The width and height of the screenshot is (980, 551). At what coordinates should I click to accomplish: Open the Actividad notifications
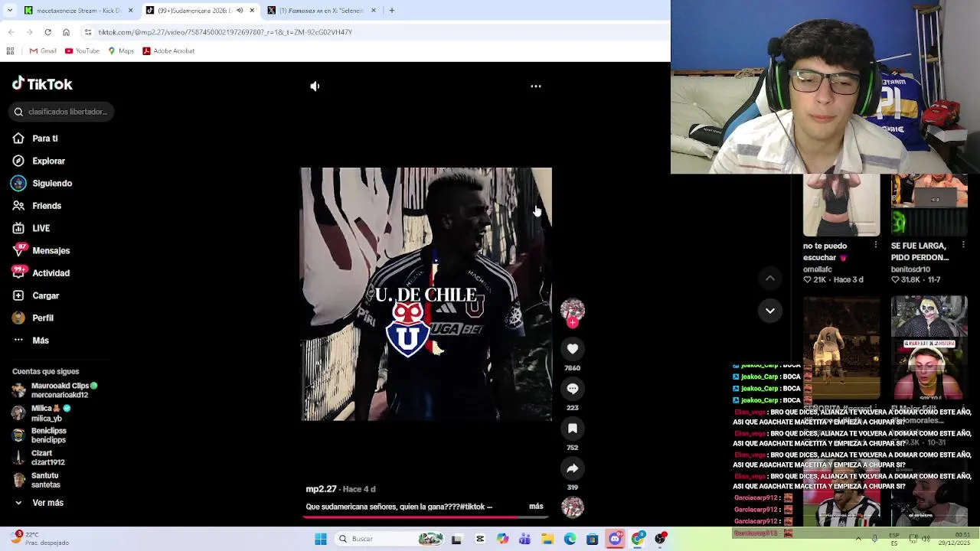tap(41, 273)
